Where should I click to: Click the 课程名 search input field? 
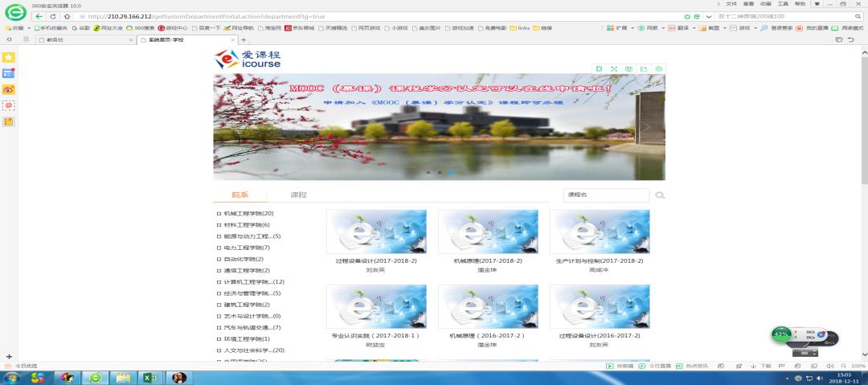pos(605,195)
